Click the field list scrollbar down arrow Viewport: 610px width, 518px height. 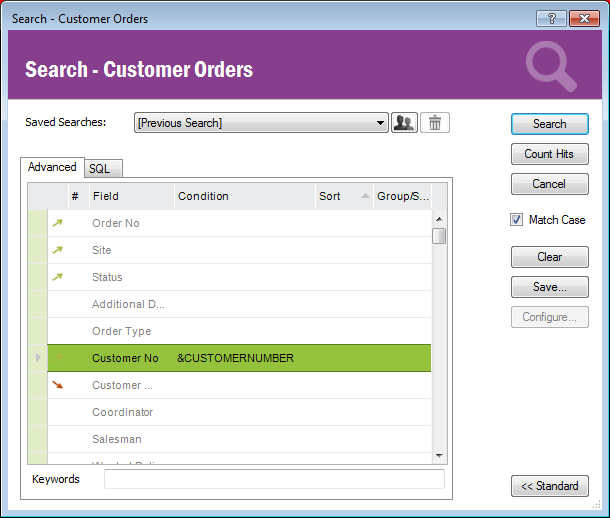(439, 455)
